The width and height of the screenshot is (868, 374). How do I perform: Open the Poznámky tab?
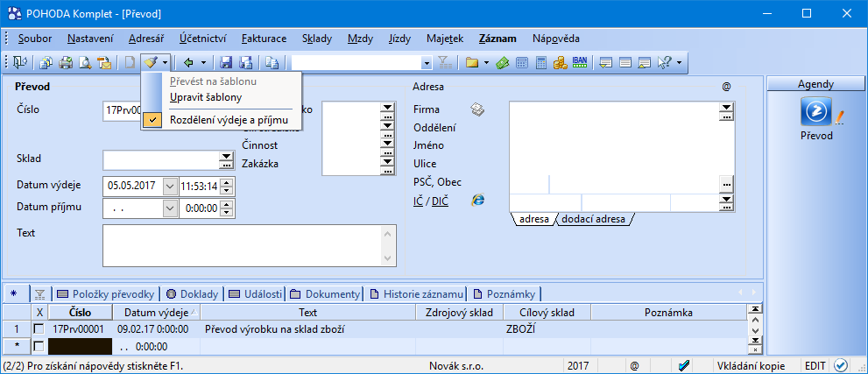pyautogui.click(x=505, y=293)
